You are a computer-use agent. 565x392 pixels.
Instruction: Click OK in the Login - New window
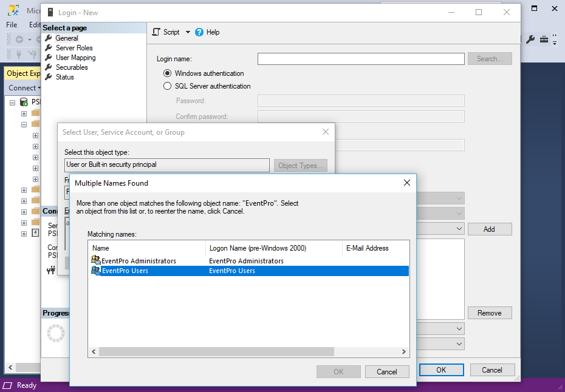click(442, 370)
